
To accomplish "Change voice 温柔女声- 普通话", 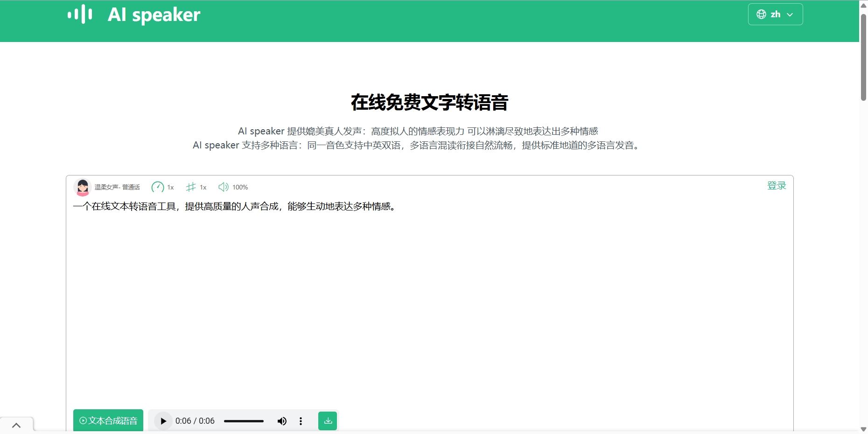I will (117, 187).
